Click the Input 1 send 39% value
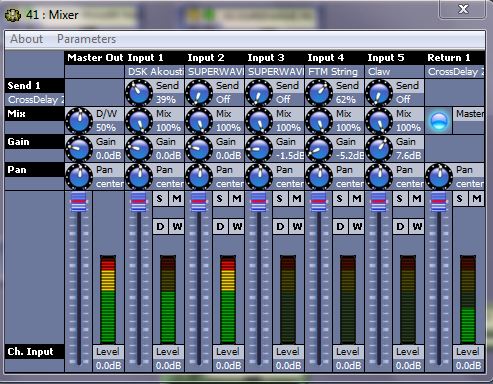The width and height of the screenshot is (493, 384). click(166, 100)
